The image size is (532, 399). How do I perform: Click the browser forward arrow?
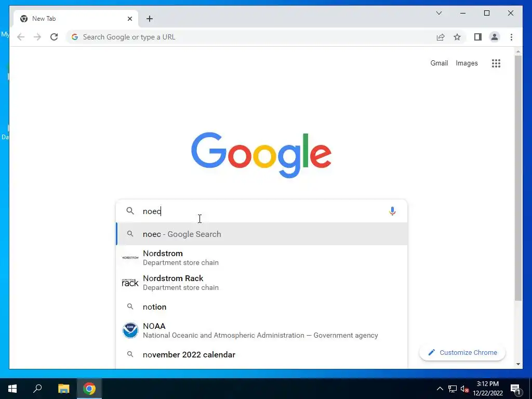click(x=37, y=37)
